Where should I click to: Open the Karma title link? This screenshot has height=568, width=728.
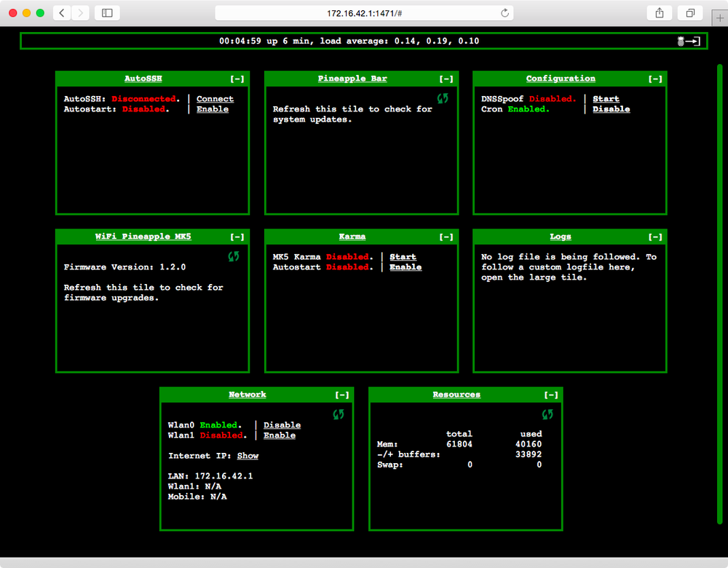pyautogui.click(x=352, y=237)
